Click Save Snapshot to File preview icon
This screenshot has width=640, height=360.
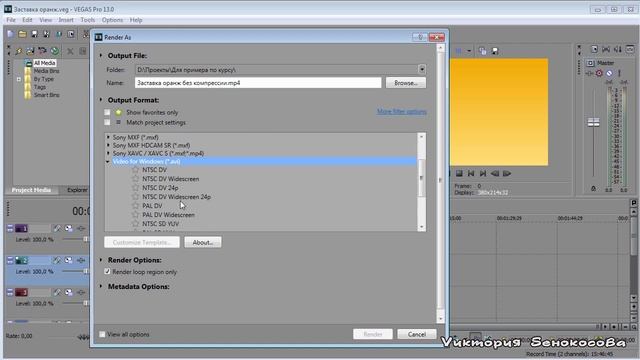pos(495,51)
